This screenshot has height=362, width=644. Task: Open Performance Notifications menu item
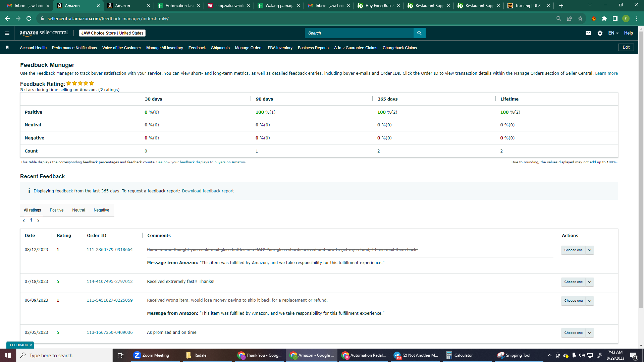tap(74, 48)
